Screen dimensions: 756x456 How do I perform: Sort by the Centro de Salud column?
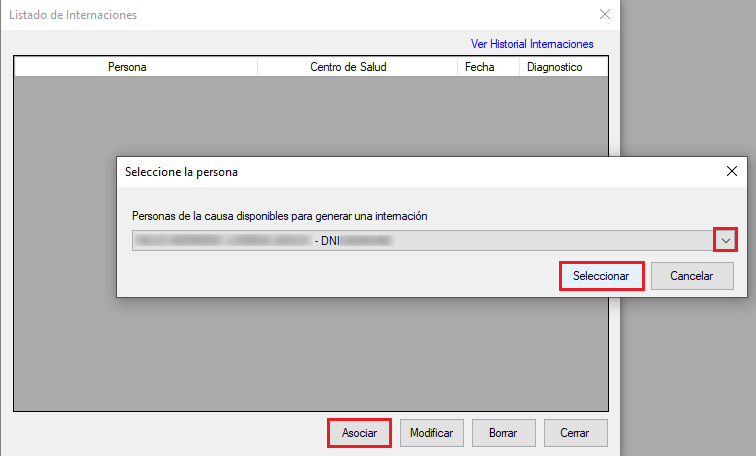348,67
